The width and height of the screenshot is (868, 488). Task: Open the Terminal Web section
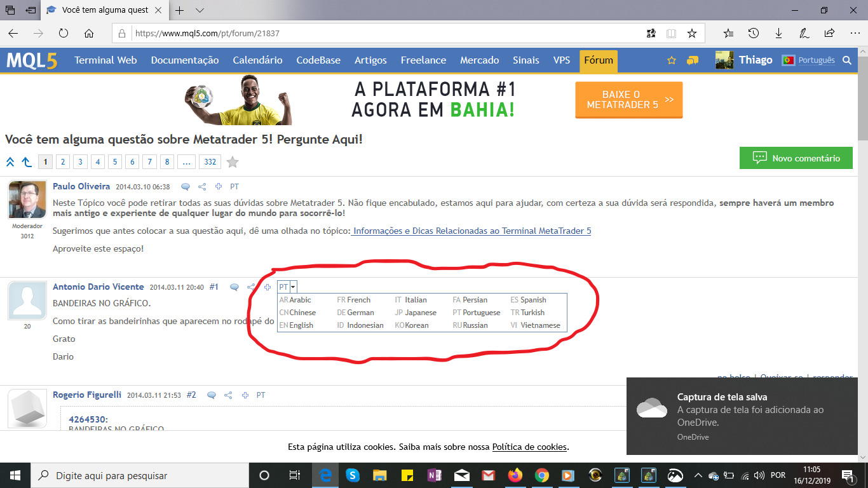point(105,60)
